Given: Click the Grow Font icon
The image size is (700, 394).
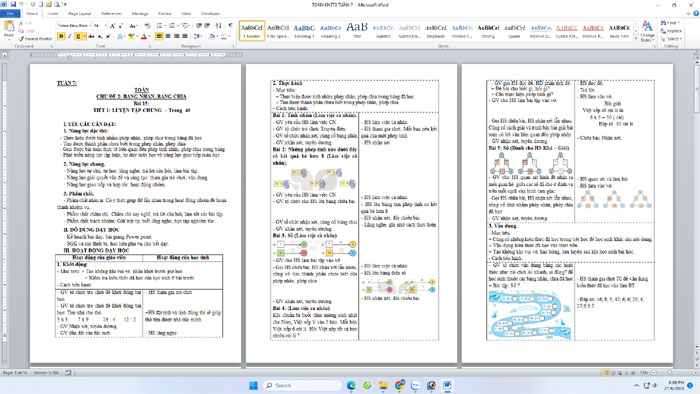Looking at the screenshot, I should coord(112,26).
